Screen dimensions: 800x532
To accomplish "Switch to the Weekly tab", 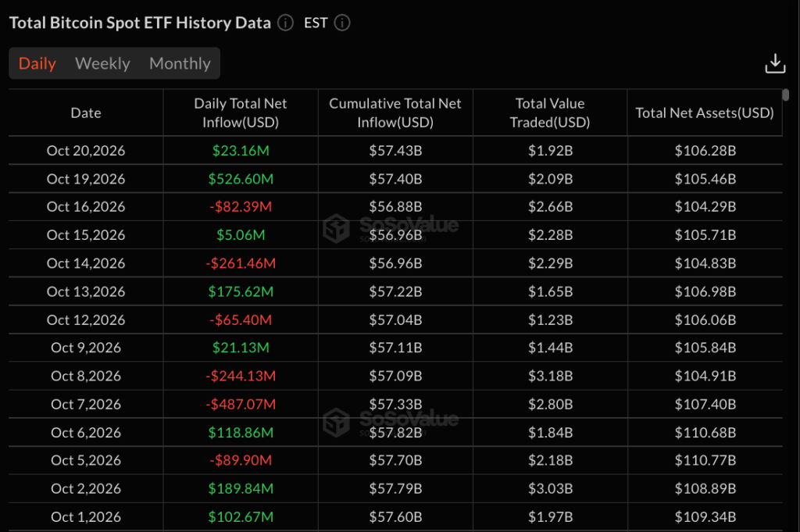I will [x=102, y=63].
